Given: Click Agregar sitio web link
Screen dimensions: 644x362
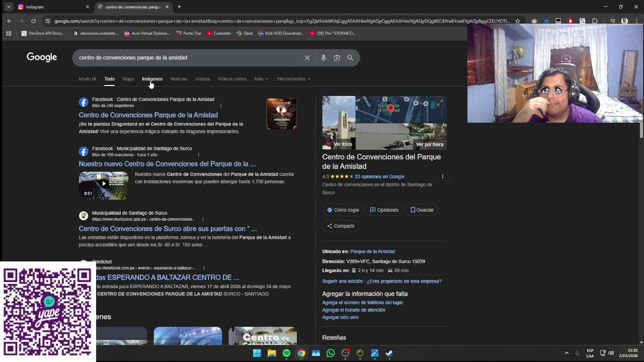Looking at the screenshot, I should pos(340,318).
